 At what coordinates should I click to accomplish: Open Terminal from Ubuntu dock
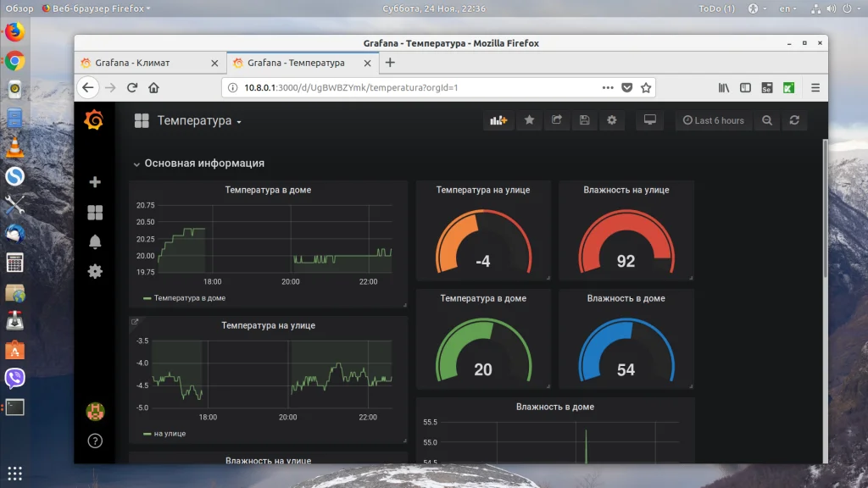pos(15,408)
